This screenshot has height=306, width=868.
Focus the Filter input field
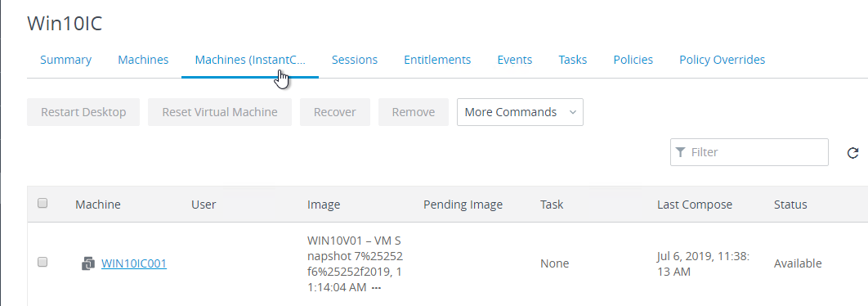749,152
